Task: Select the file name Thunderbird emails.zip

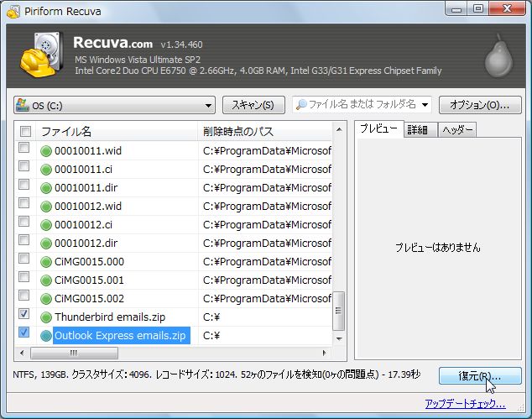Action: point(110,317)
